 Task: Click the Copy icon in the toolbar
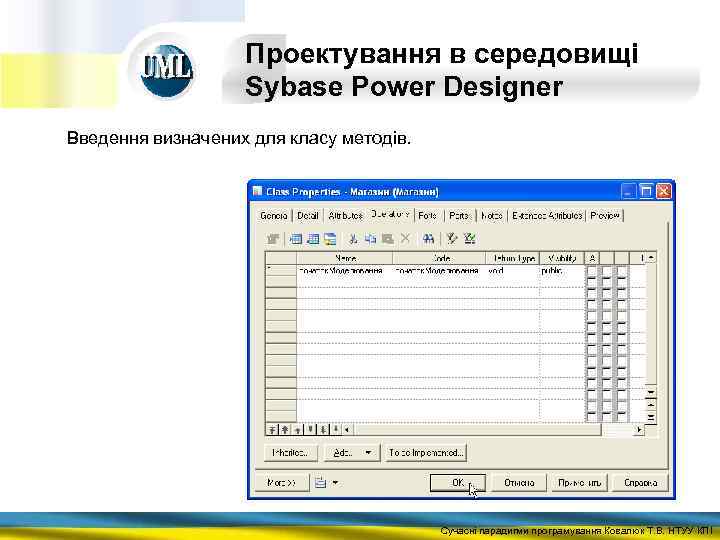point(370,238)
